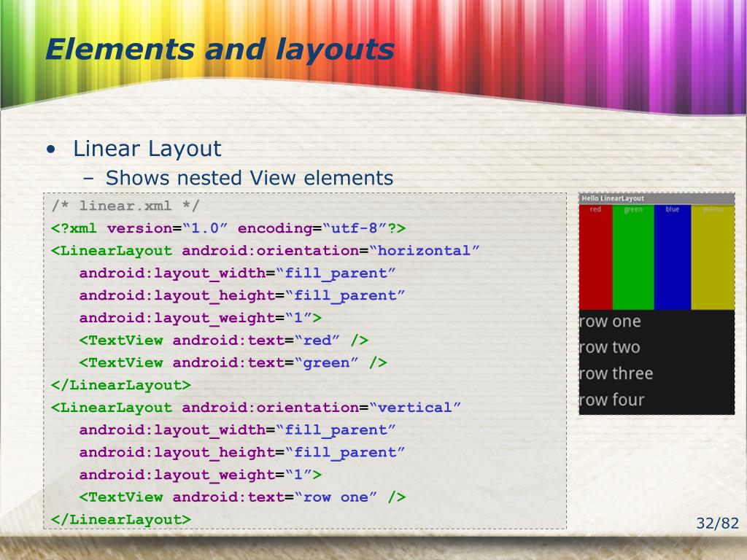This screenshot has width=747, height=560.
Task: Click the yellow column in the preview
Action: click(713, 257)
